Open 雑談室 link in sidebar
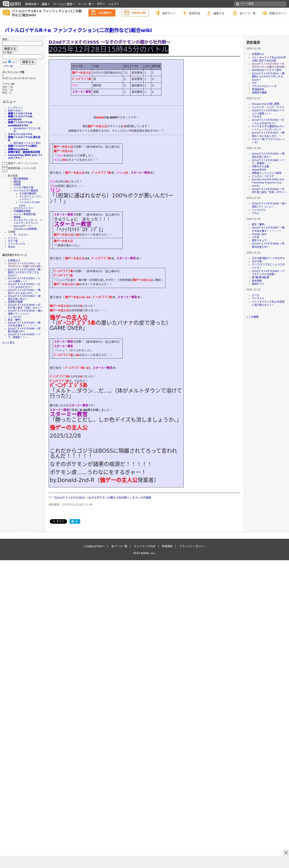The width and height of the screenshot is (289, 868). coord(17,182)
